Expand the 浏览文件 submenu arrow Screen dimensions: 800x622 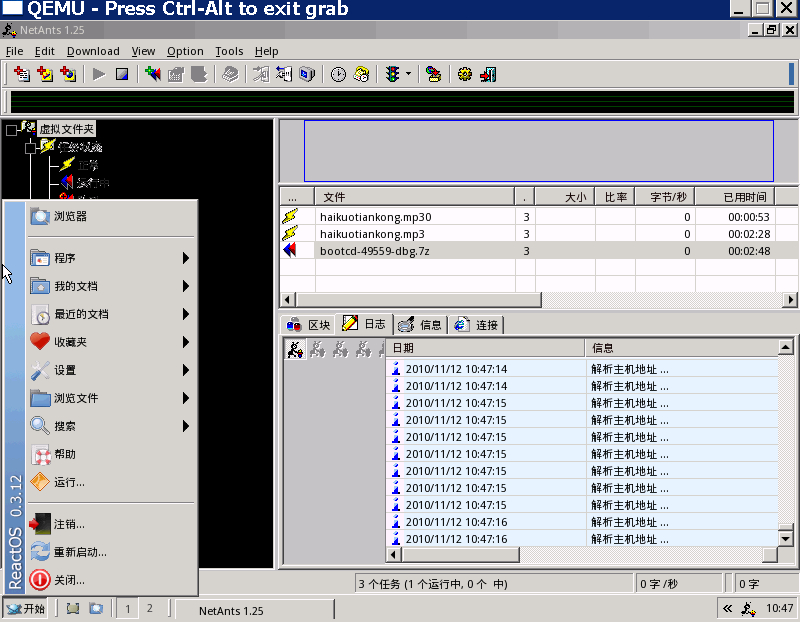[186, 398]
